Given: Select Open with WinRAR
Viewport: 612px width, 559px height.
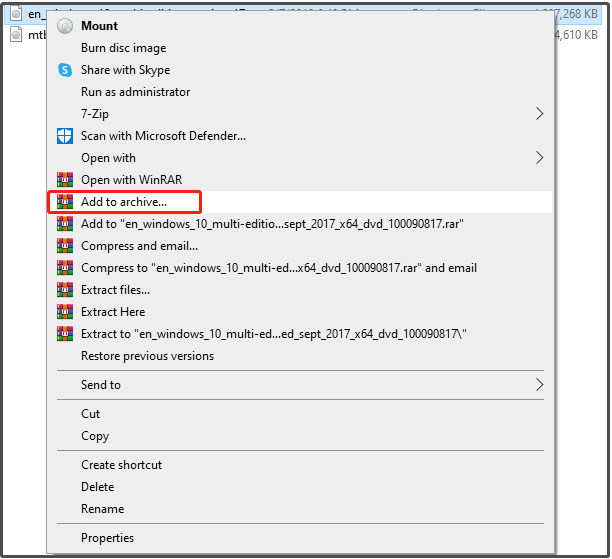Looking at the screenshot, I should [132, 180].
